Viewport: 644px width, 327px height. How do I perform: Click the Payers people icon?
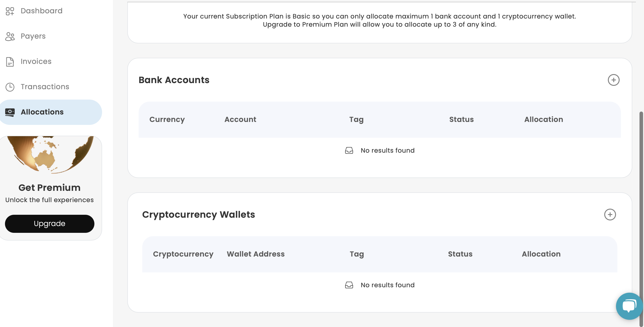(x=10, y=37)
